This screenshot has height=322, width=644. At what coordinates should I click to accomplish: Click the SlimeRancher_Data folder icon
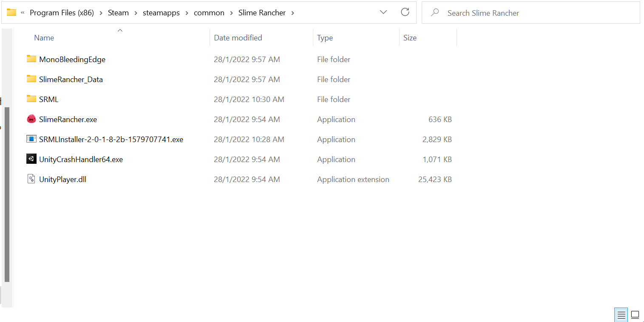coord(31,79)
